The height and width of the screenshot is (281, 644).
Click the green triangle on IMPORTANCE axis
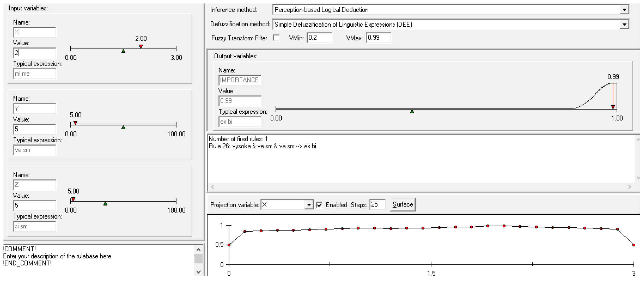[x=412, y=112]
